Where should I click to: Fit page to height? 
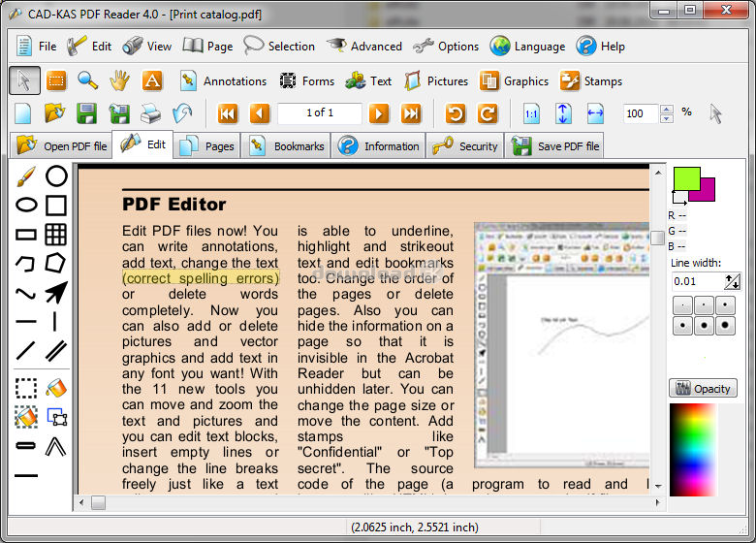coord(563,113)
